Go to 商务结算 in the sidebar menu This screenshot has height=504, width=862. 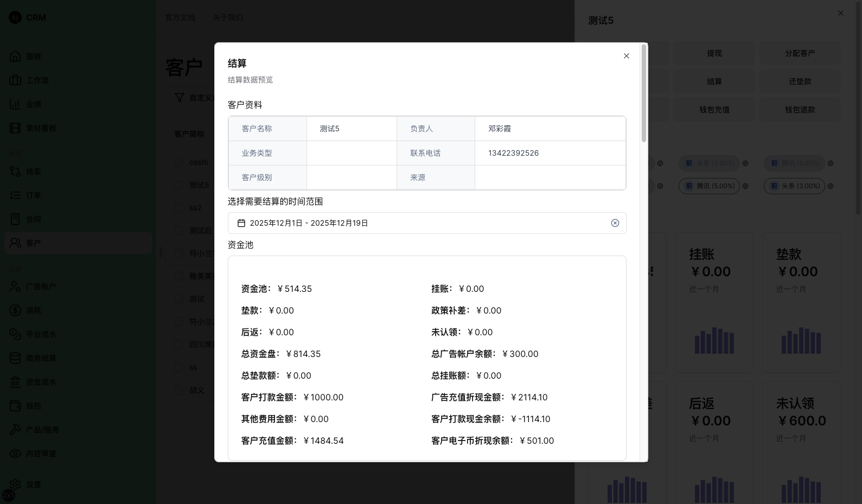tap(41, 358)
